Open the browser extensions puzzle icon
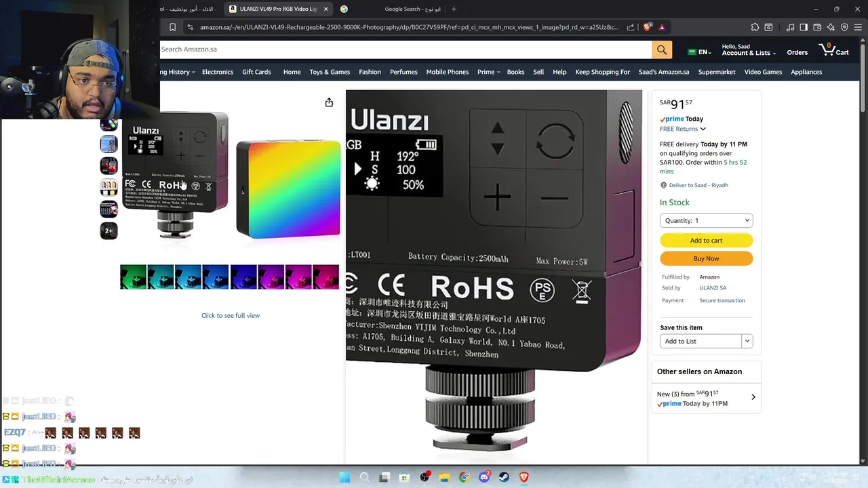Viewport: 868px width, 488px height. coord(755,27)
